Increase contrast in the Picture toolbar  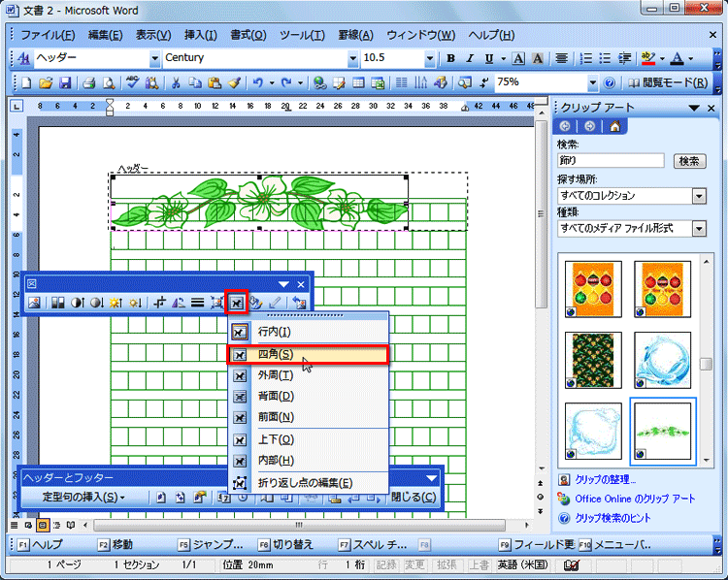pyautogui.click(x=77, y=303)
